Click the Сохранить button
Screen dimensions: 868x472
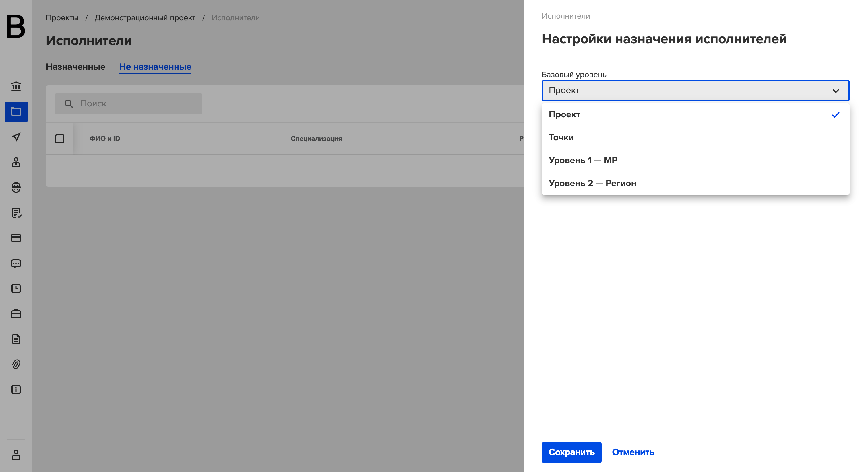click(571, 452)
